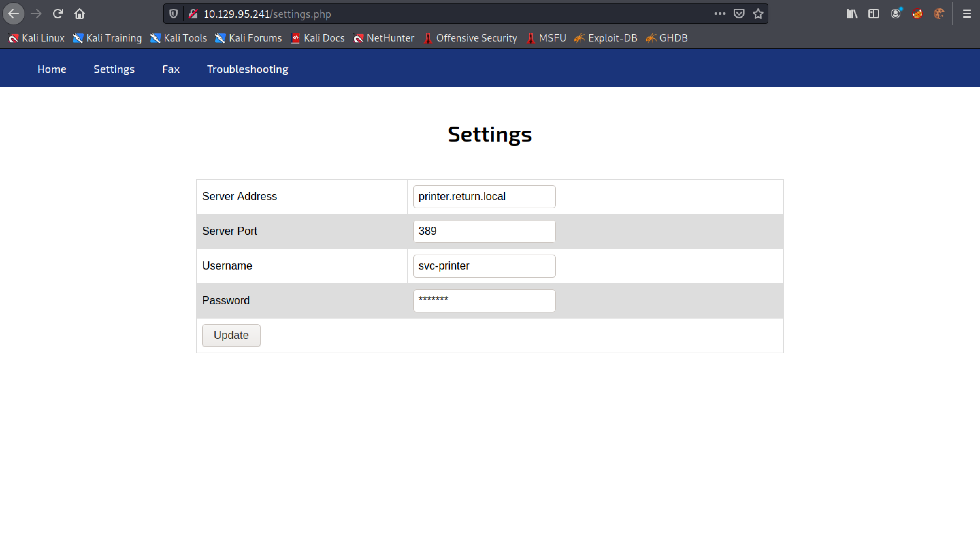Click the FoxyProxy extension icon

pyautogui.click(x=917, y=14)
